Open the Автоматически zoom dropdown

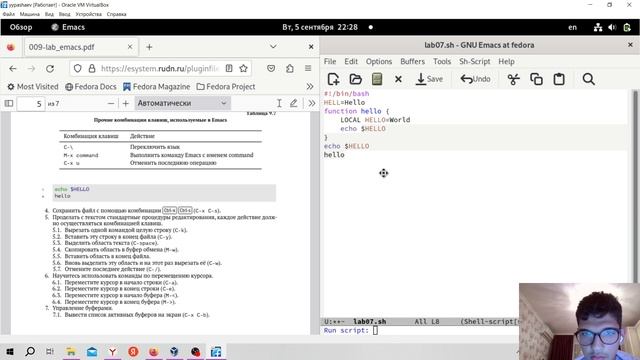(x=182, y=103)
